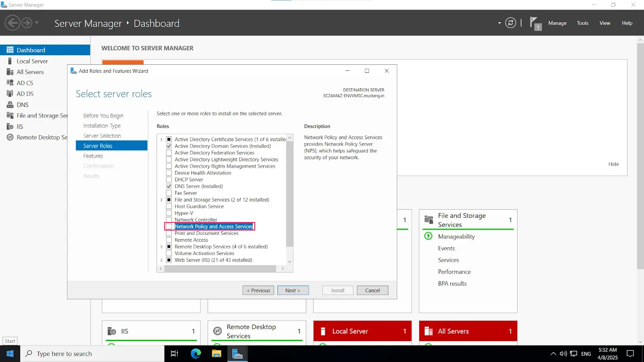Screen dimensions: 644x362
Task: Click the Back navigation arrow in Server Manager
Action: pyautogui.click(x=12, y=23)
